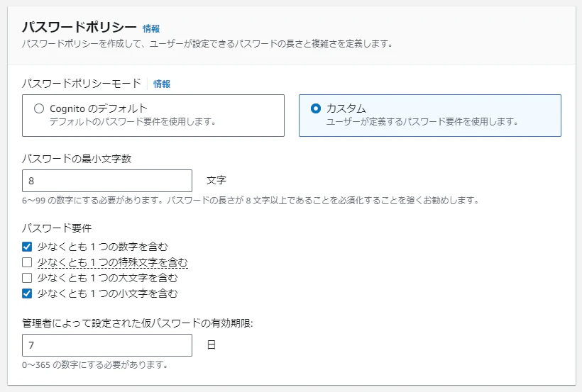Enable the 少なくとも1つの大文字を含む checkbox
Screen dimensions: 582x392
pyautogui.click(x=27, y=278)
